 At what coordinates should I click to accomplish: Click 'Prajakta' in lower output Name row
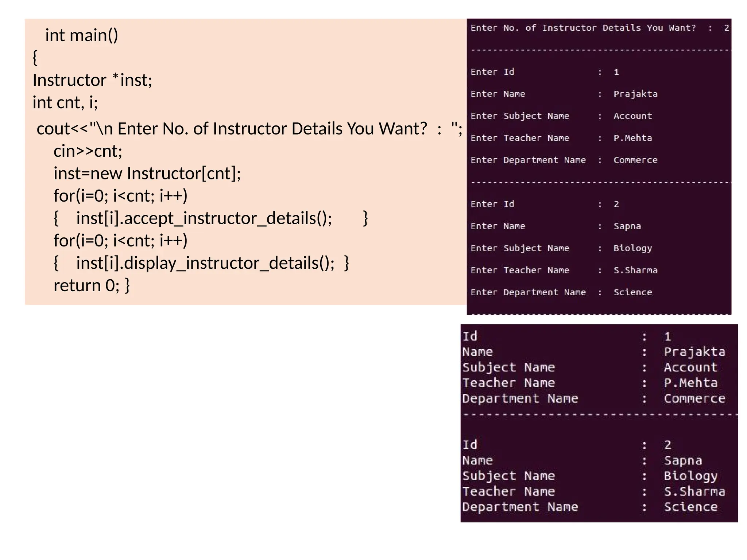coord(694,352)
